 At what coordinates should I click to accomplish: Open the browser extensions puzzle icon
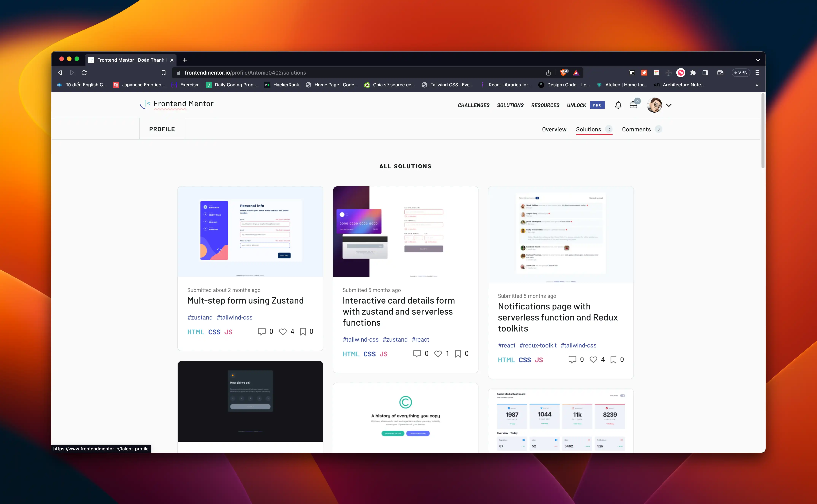pyautogui.click(x=693, y=73)
